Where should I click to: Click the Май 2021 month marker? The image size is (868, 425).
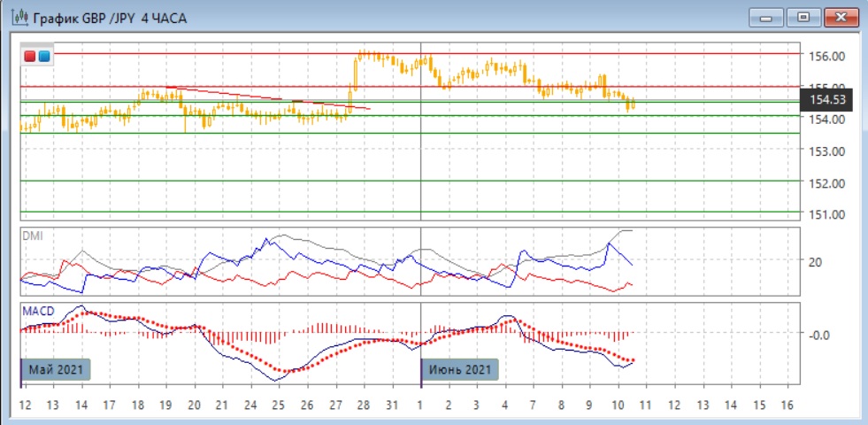point(57,368)
